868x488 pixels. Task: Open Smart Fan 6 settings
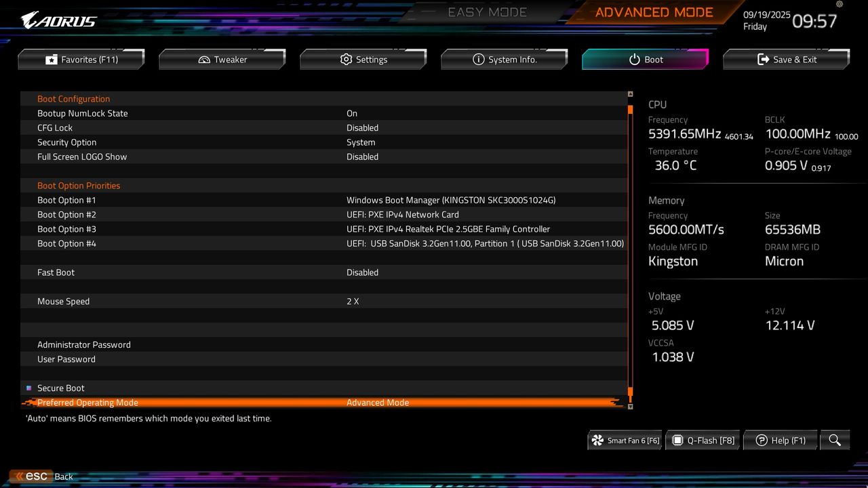pyautogui.click(x=624, y=440)
